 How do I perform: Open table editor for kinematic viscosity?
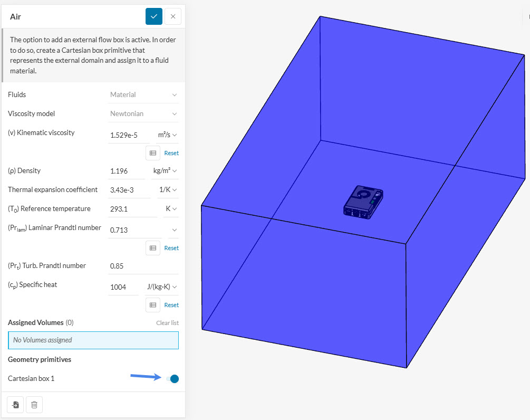[153, 153]
